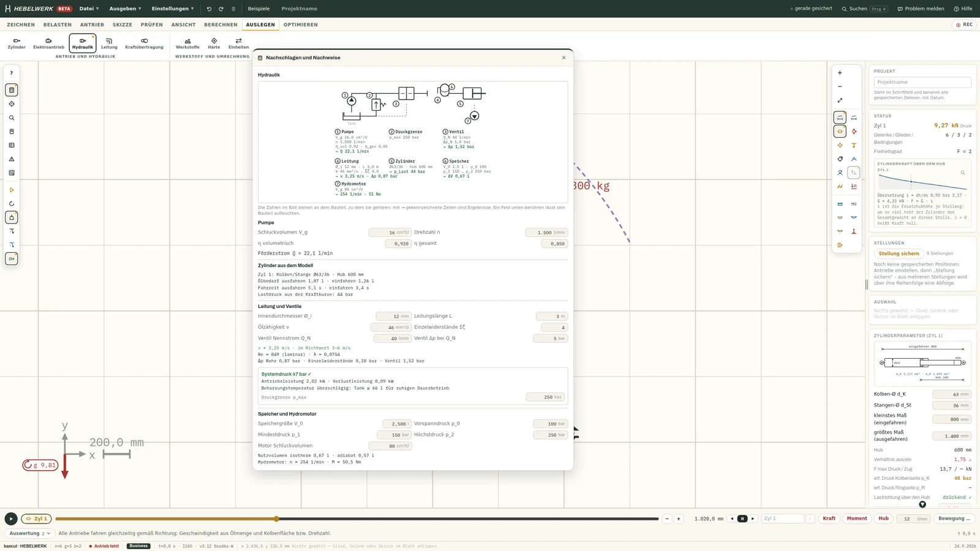Open the Härte conversion tool
The image size is (980, 551).
(x=214, y=43)
